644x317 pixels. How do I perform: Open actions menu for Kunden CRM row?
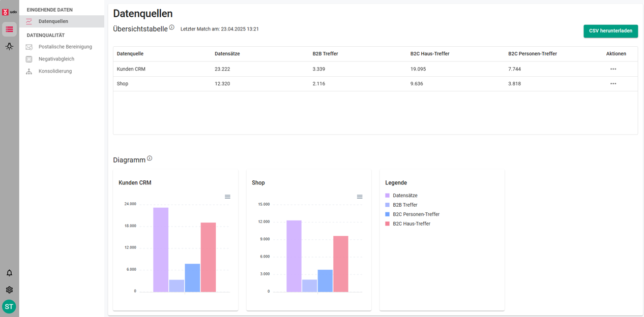click(x=613, y=69)
